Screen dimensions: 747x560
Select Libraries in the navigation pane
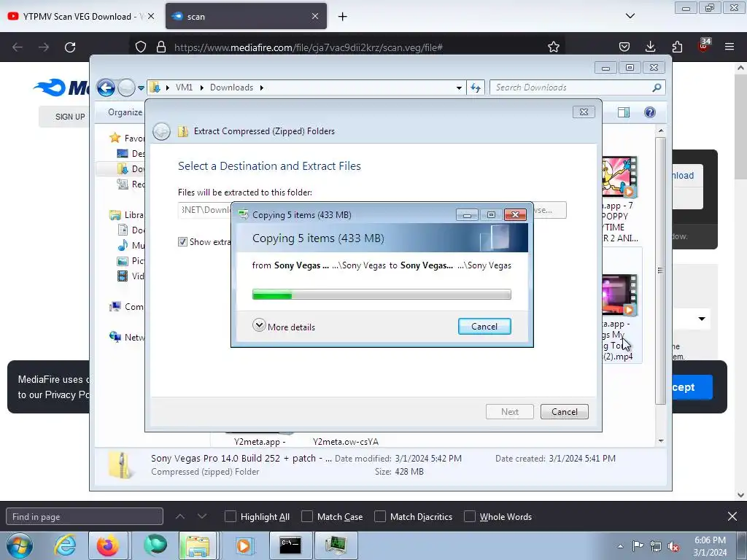127,215
